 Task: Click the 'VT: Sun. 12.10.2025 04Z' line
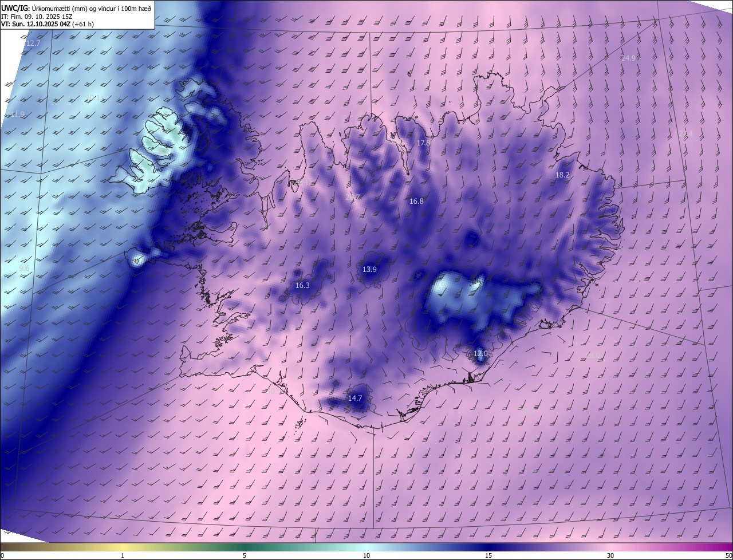pos(47,25)
